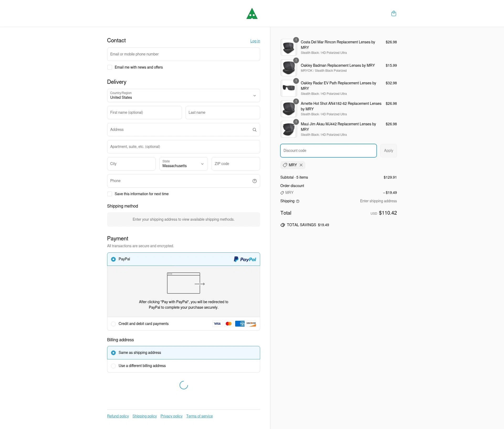Click inside the Discount code field
504x429 pixels.
pyautogui.click(x=328, y=151)
